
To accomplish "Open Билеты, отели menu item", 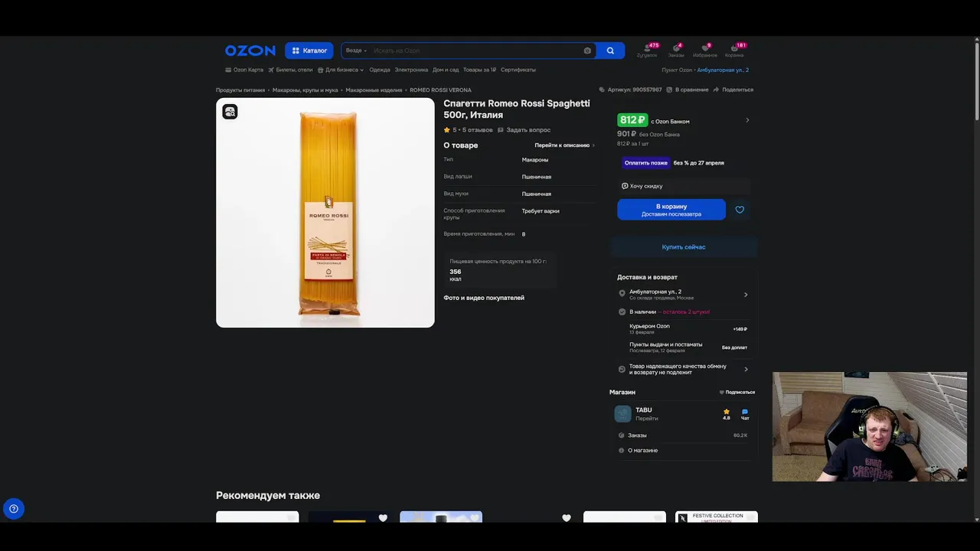I will click(290, 70).
